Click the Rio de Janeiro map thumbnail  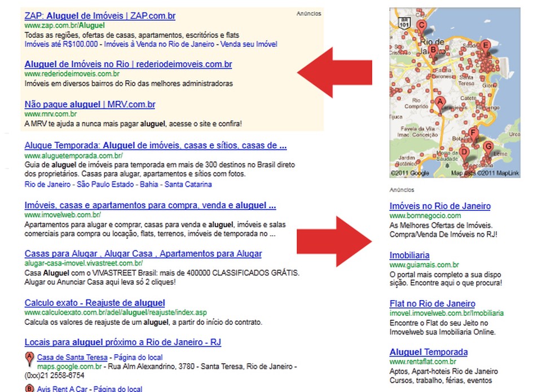(x=455, y=93)
